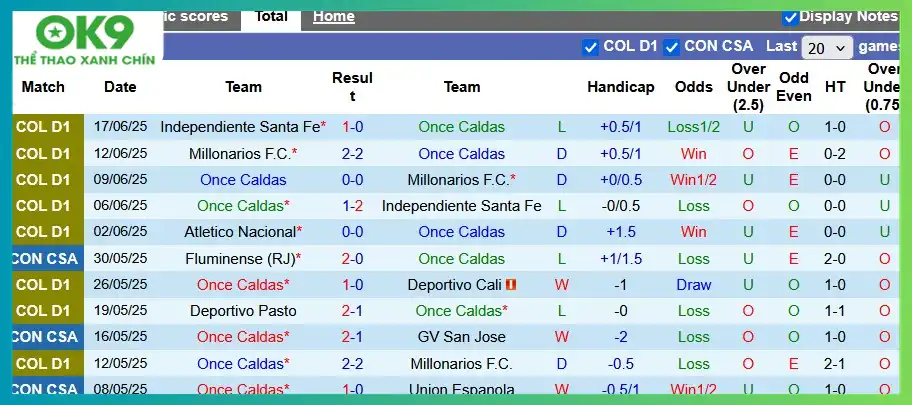Open the Union Espanola team link
The image size is (912, 405).
(x=461, y=389)
